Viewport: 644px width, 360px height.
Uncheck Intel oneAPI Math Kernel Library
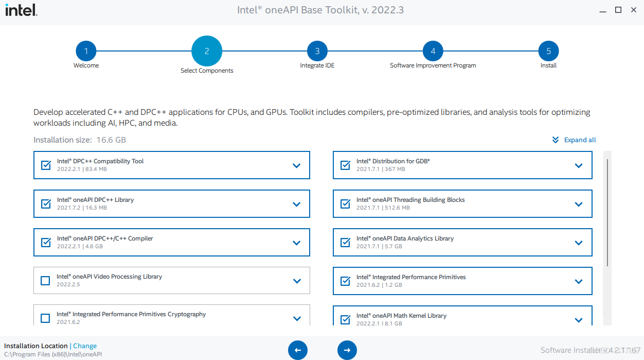[x=346, y=319]
